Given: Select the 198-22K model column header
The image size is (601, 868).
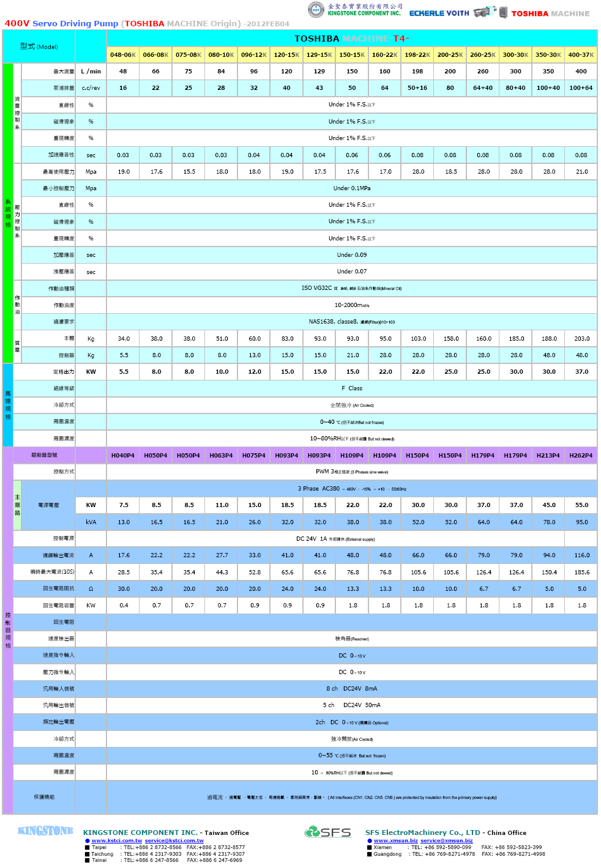Looking at the screenshot, I should click(417, 55).
